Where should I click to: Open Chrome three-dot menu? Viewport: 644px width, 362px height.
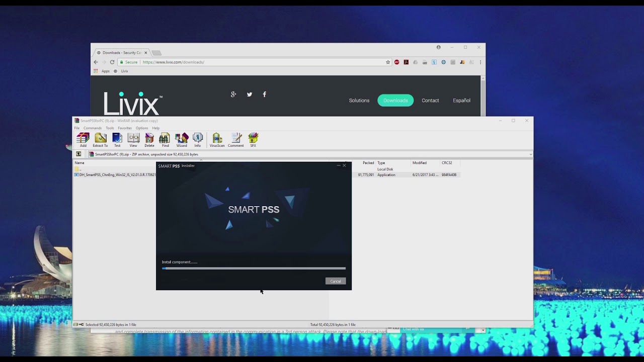tap(480, 62)
